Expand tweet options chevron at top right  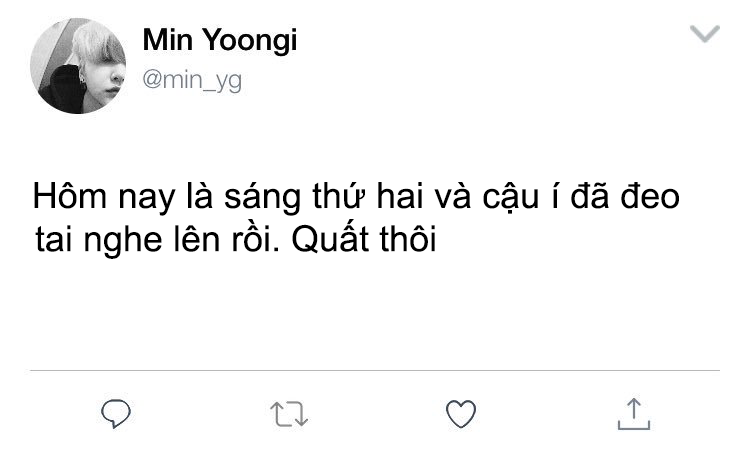coord(705,33)
